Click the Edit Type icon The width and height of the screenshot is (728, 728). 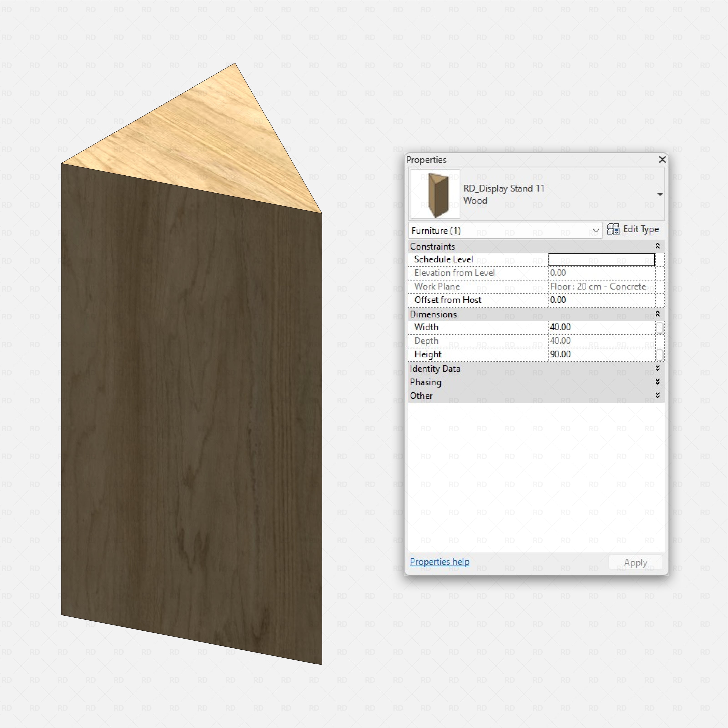click(613, 229)
